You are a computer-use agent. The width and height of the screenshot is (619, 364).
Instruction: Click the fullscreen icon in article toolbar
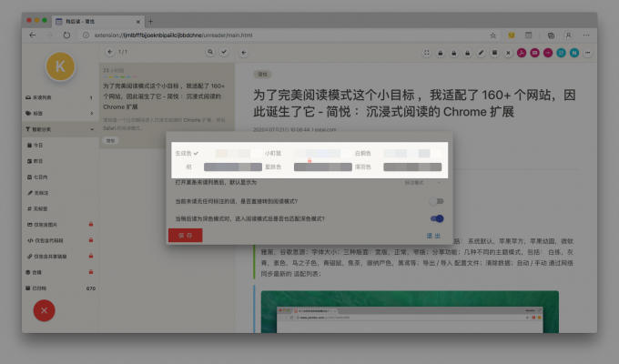click(427, 53)
